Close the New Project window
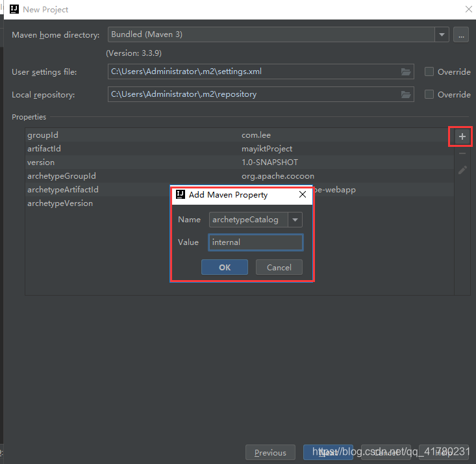476x464 pixels. (469, 9)
